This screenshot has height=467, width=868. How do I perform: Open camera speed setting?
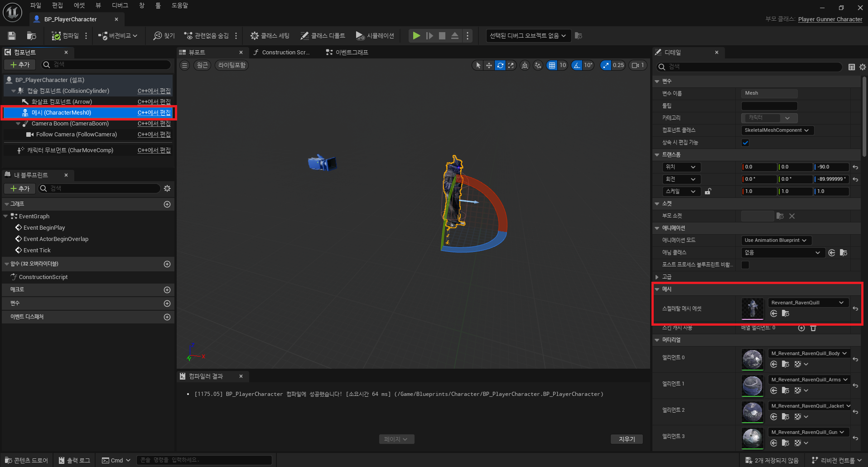[637, 65]
